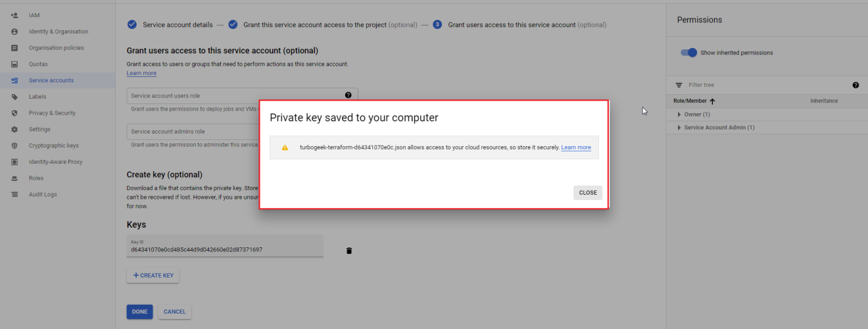Screen dimensions: 868x329
Task: Click the Audit Logs list icon
Action: 14,194
